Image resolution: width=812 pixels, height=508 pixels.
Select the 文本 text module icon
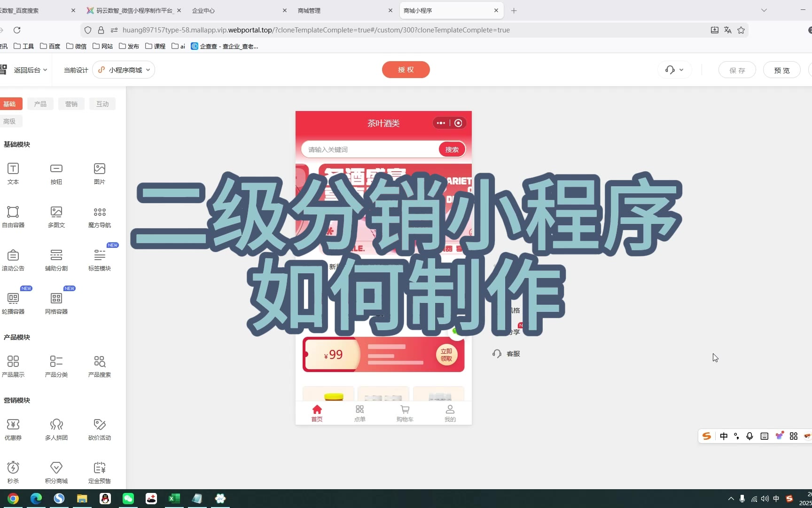(x=13, y=169)
